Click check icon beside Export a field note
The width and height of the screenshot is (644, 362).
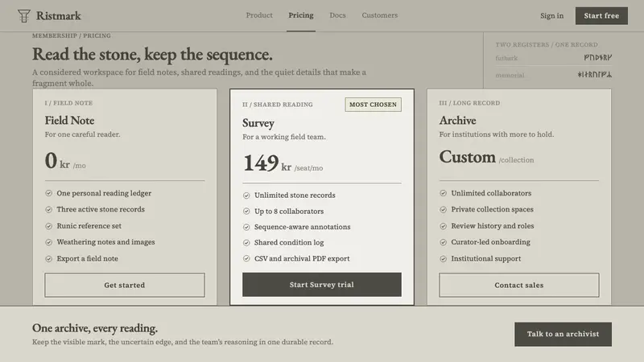click(49, 258)
